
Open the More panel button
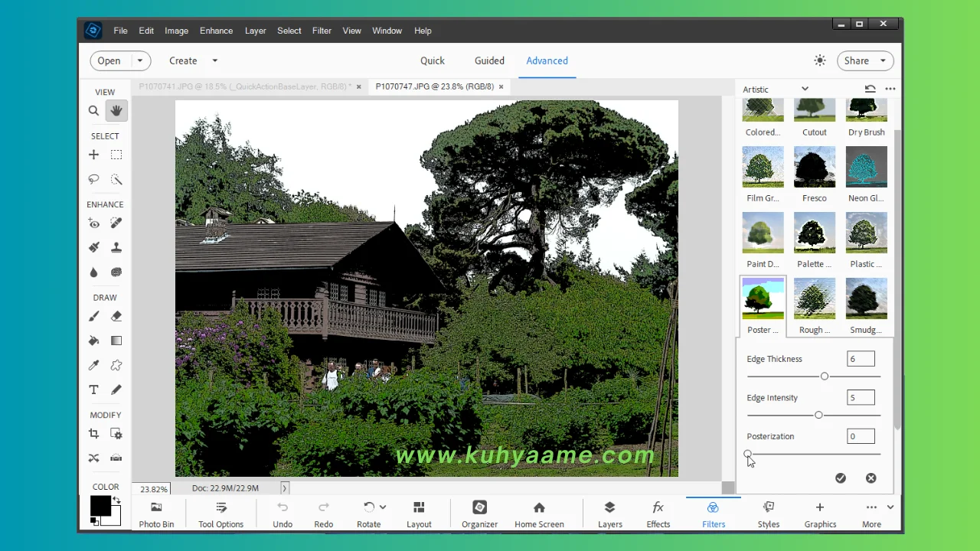(x=871, y=515)
